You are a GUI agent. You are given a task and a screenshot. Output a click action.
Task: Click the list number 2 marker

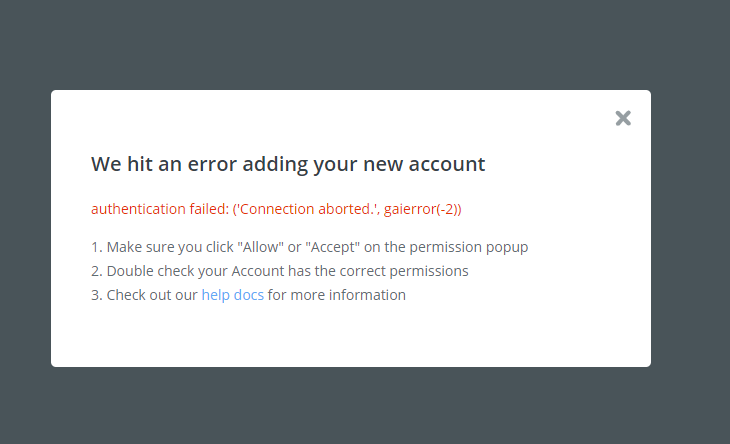(x=96, y=271)
